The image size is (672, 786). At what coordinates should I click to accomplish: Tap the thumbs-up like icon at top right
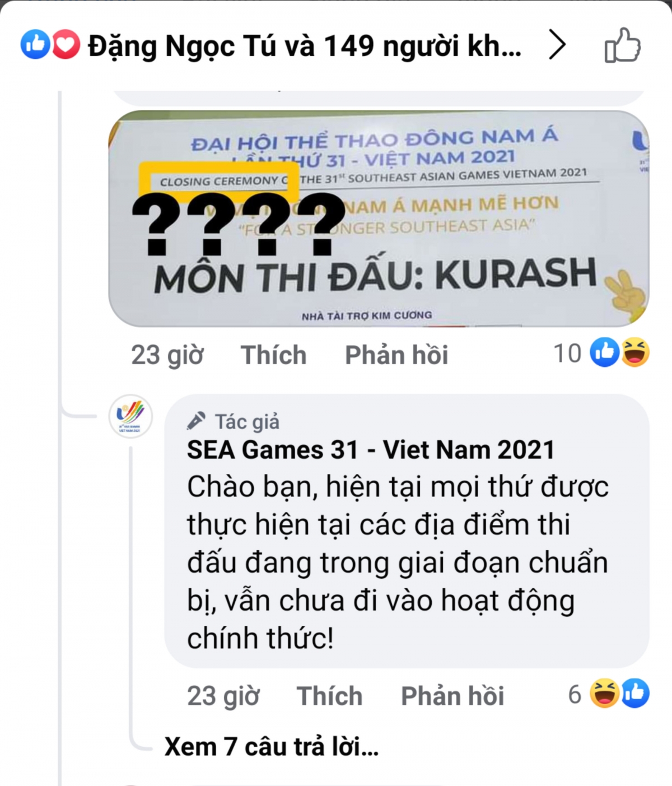623,45
